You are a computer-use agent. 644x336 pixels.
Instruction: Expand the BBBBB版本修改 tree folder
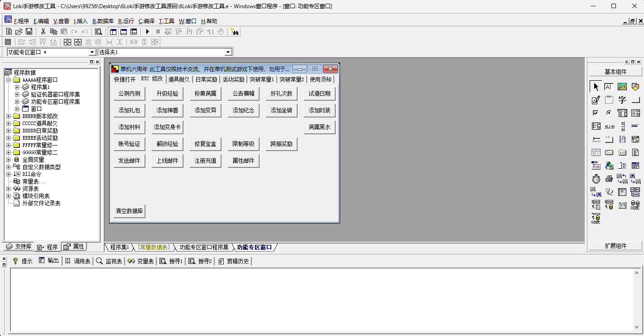tap(9, 116)
